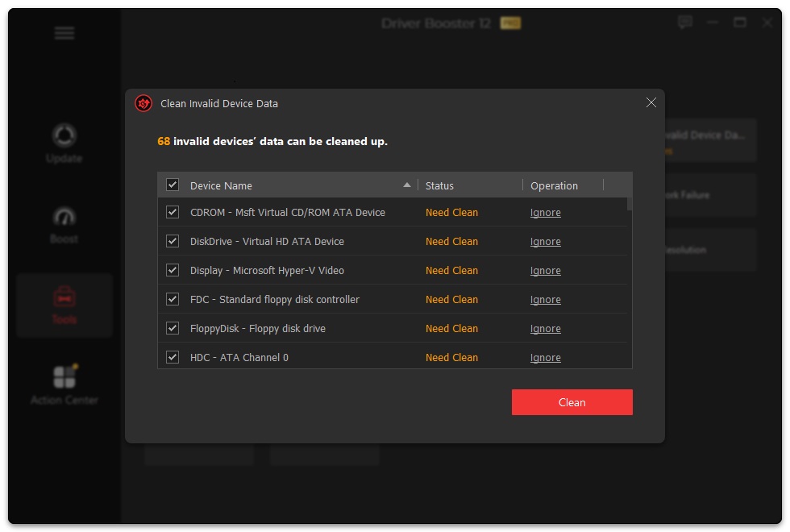Click the 68 invalid devices count
790x532 pixels.
[164, 142]
